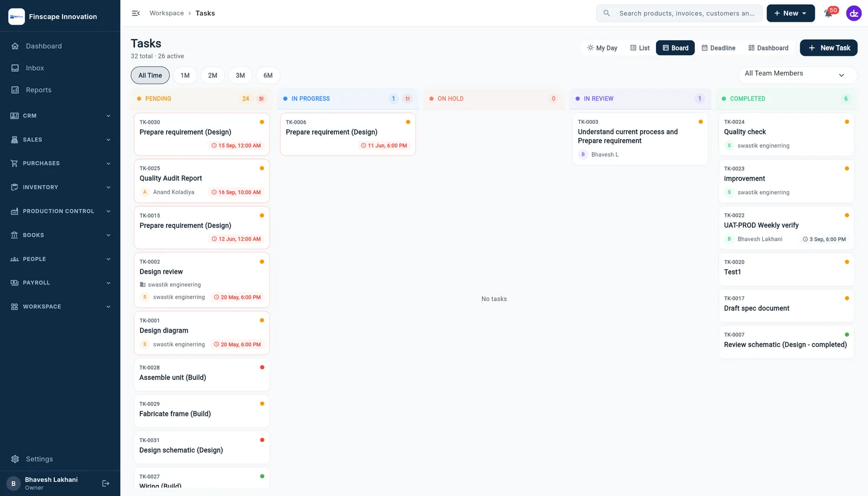Click the Production Control factory icon
868x496 pixels.
(x=15, y=211)
